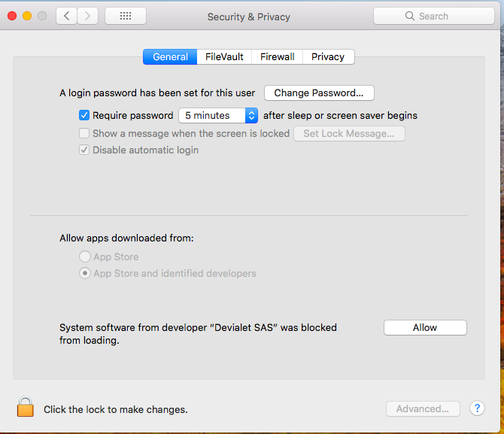Click the padlock icon to unlock settings

pyautogui.click(x=26, y=407)
